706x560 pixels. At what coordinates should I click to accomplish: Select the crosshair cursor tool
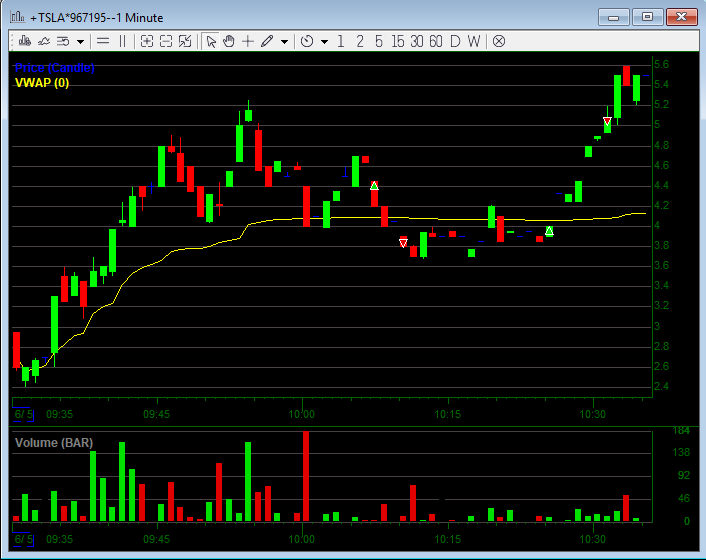coord(248,41)
